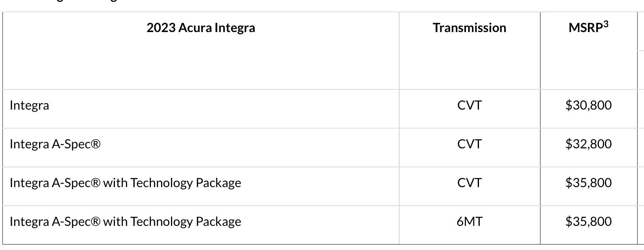The height and width of the screenshot is (250, 644).
Task: Click A-Spec Technology Package name in 6MT row
Action: pos(125,222)
